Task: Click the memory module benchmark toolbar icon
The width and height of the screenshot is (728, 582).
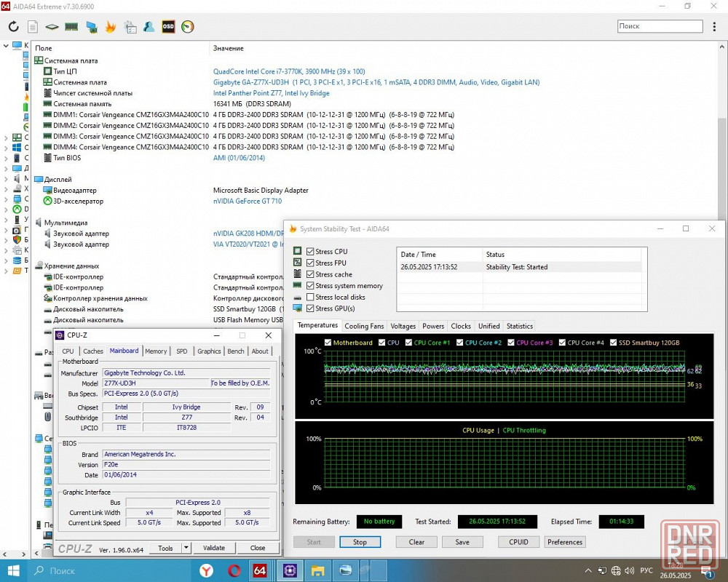Action: click(71, 27)
